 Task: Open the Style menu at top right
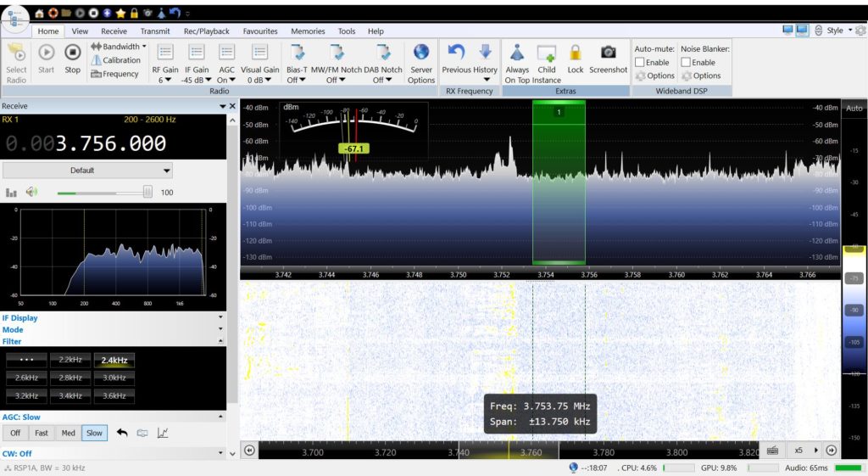click(838, 31)
